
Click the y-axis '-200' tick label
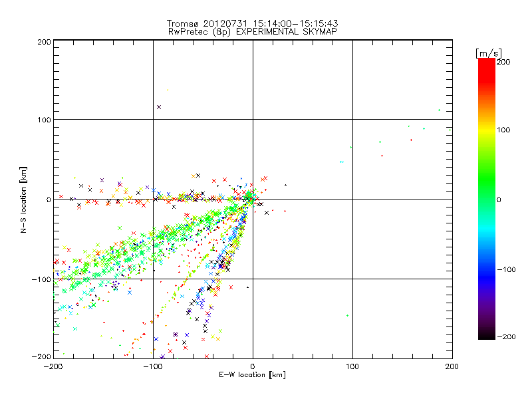coord(41,356)
